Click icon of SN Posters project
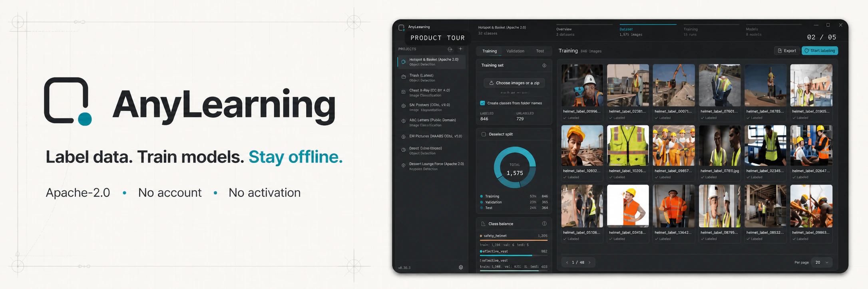Viewport: 868px width, 289px height. (403, 106)
